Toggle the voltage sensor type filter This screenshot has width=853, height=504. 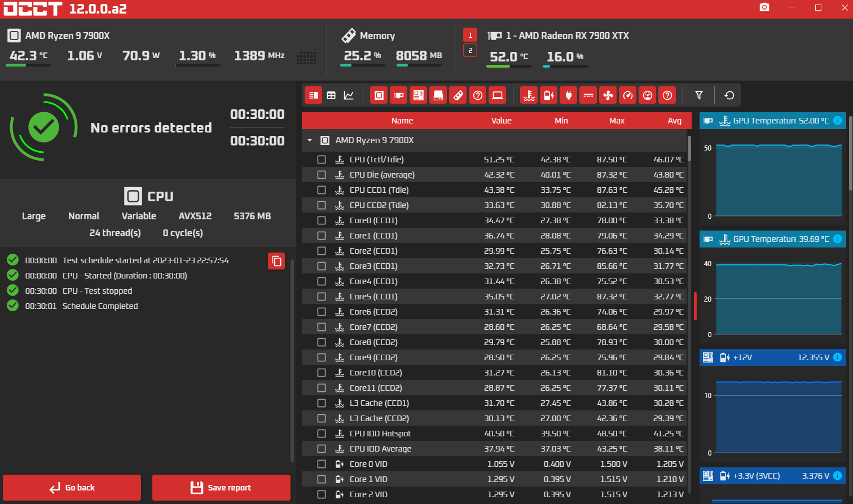pos(549,95)
